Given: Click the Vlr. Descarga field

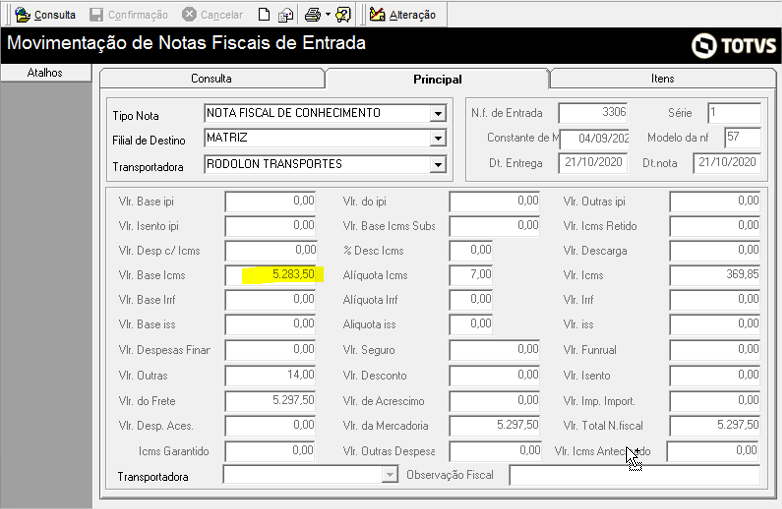Looking at the screenshot, I should [x=715, y=251].
